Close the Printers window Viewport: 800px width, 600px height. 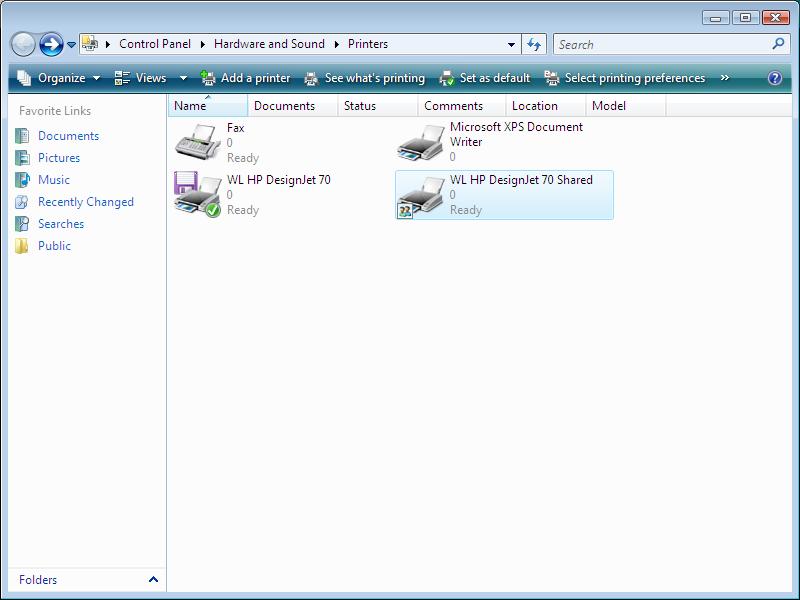point(776,18)
